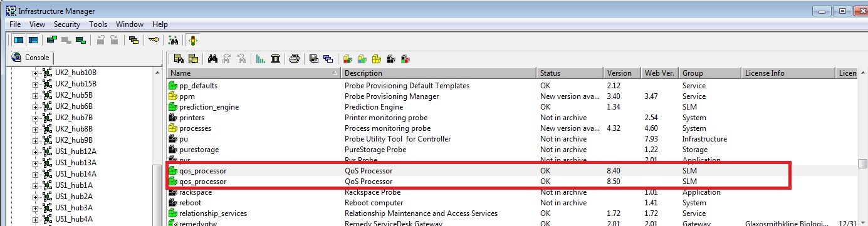
Task: Sort by the Status column header
Action: (570, 73)
